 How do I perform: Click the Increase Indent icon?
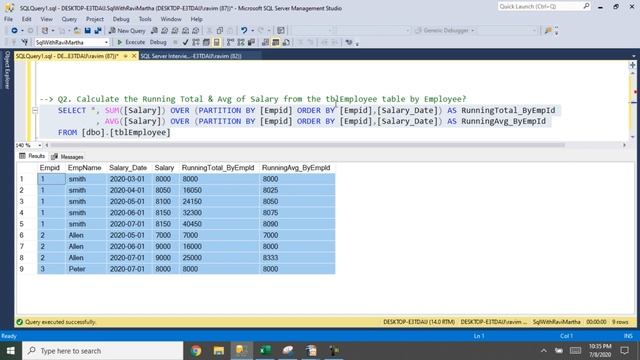pos(335,42)
